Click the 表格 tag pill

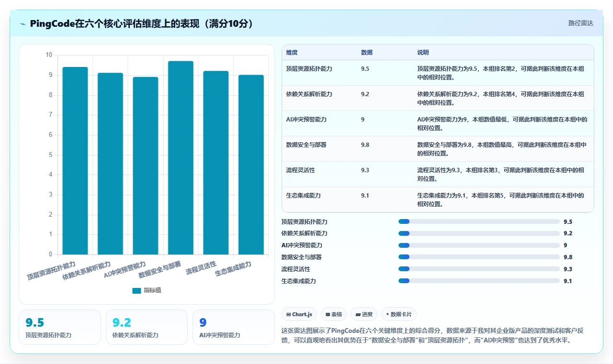[x=333, y=314]
